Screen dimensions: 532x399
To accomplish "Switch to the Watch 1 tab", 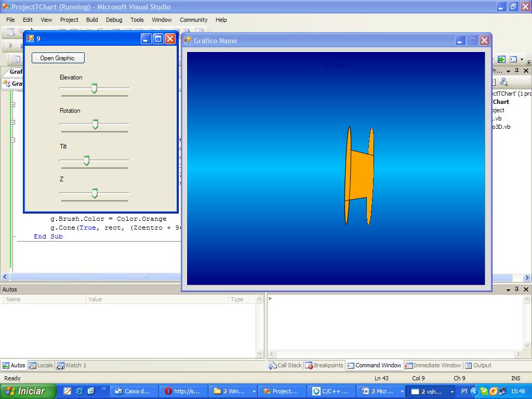I will coord(72,365).
